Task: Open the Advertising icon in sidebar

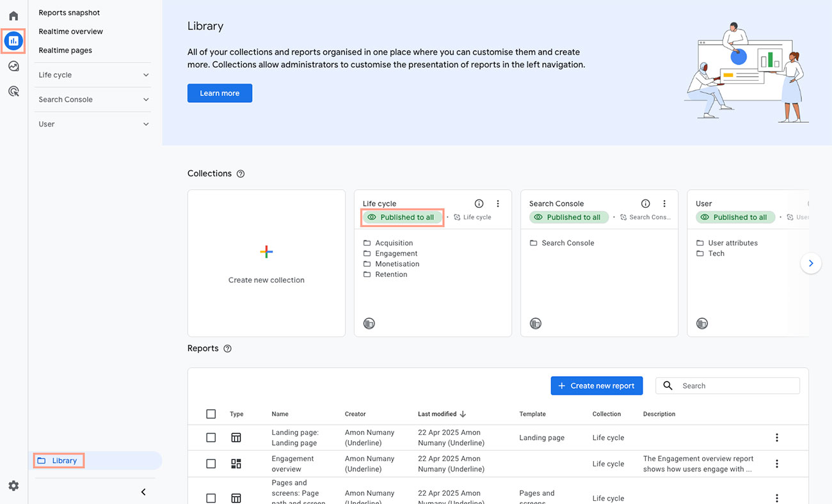Action: pos(13,91)
